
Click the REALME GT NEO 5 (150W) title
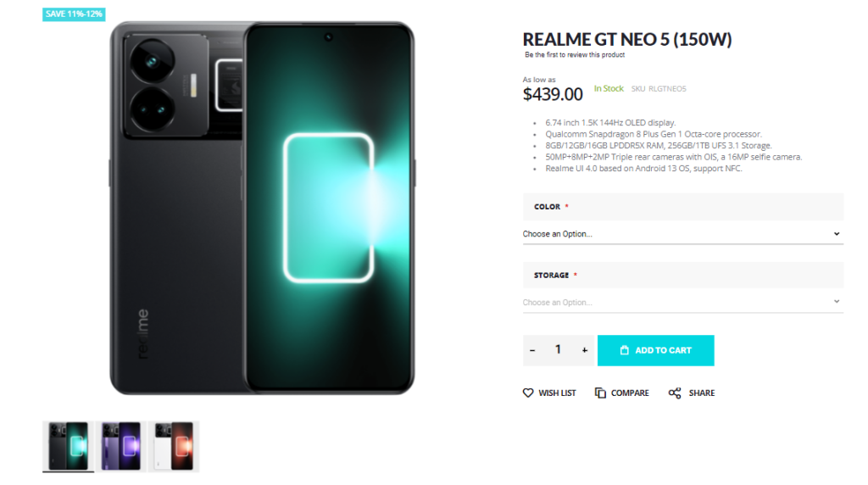coord(627,39)
